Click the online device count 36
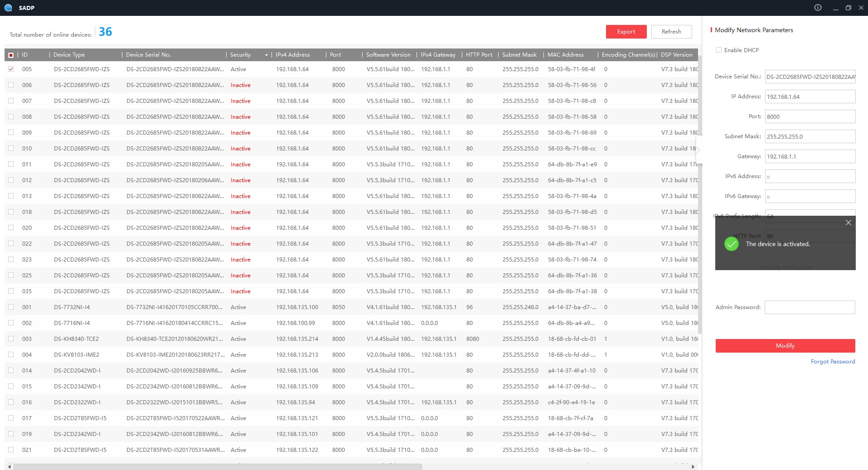 tap(105, 32)
